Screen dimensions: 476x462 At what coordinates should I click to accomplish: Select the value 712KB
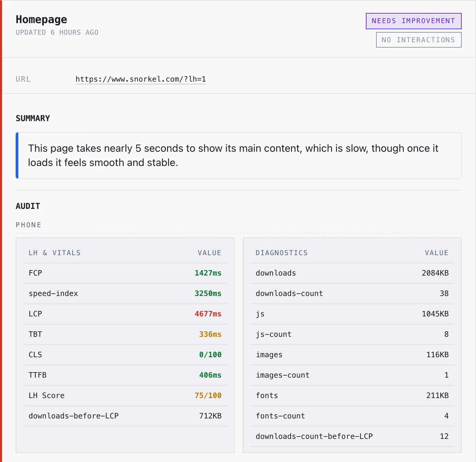(x=210, y=416)
